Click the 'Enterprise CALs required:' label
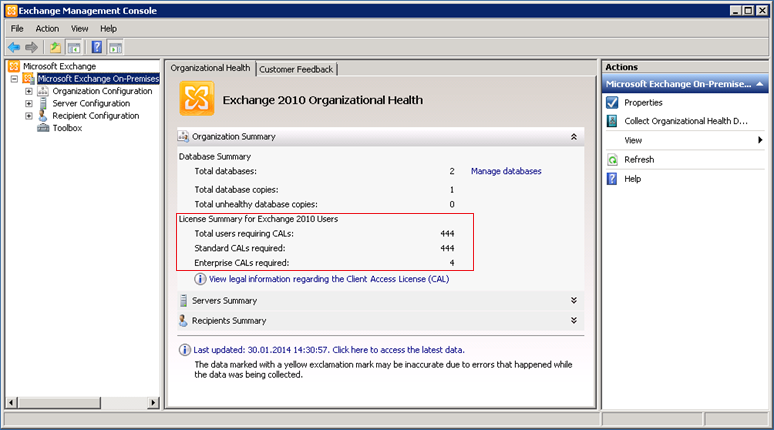774x430 pixels. (x=241, y=263)
